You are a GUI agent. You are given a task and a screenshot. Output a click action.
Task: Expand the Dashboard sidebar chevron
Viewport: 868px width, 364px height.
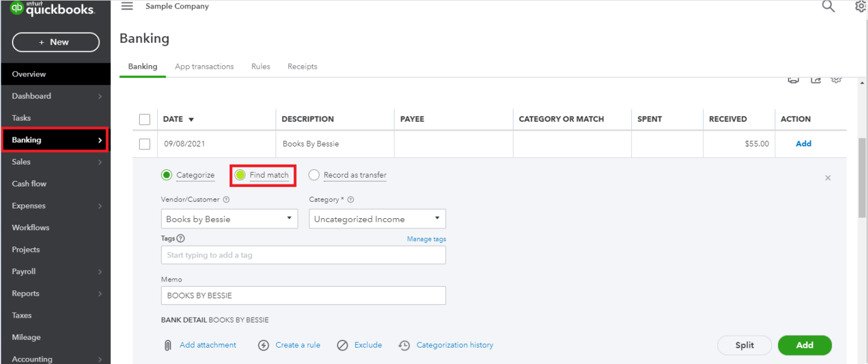tap(100, 96)
